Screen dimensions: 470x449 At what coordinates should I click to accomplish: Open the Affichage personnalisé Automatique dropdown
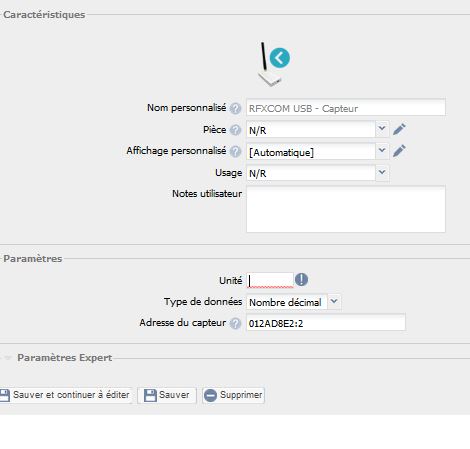[317, 152]
